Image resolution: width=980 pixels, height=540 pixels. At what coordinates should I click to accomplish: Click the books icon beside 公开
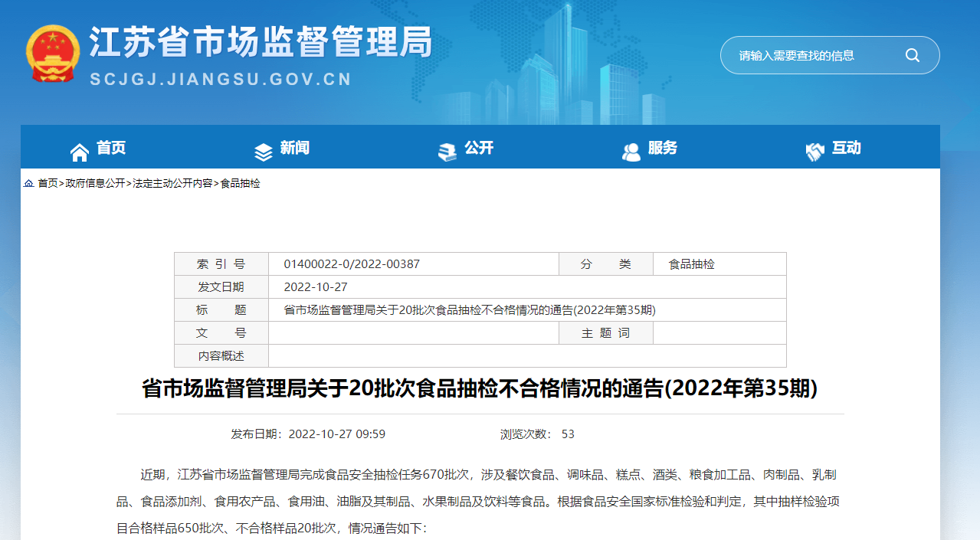click(x=447, y=152)
